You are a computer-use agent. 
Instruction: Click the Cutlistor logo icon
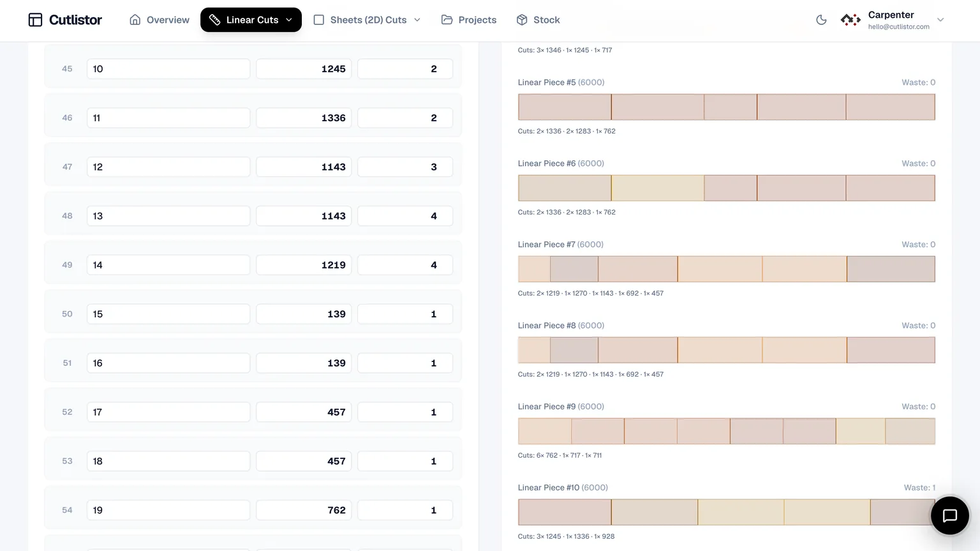(35, 20)
